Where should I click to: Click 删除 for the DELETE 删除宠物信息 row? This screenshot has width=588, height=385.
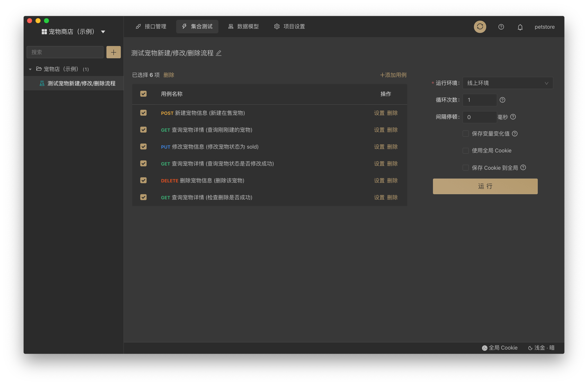pos(392,180)
